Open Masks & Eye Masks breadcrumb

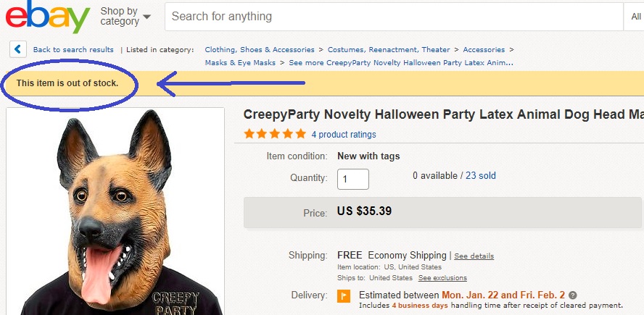tap(240, 63)
